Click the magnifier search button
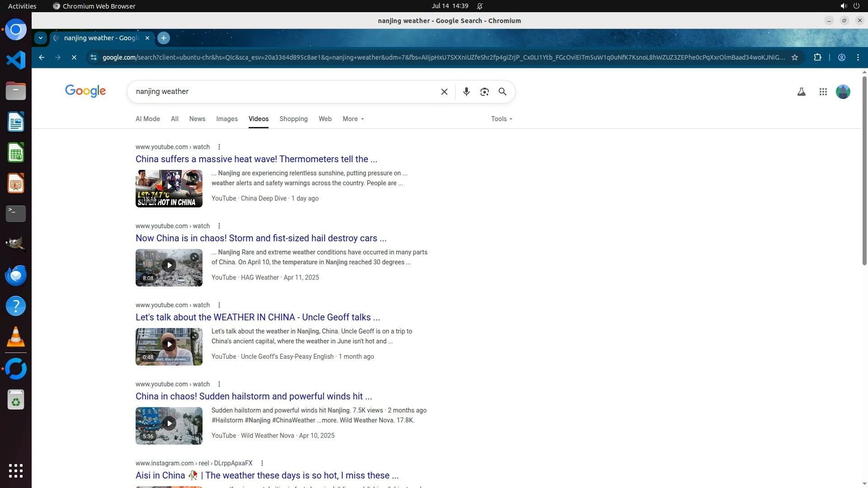The width and height of the screenshot is (868, 488). (x=502, y=92)
